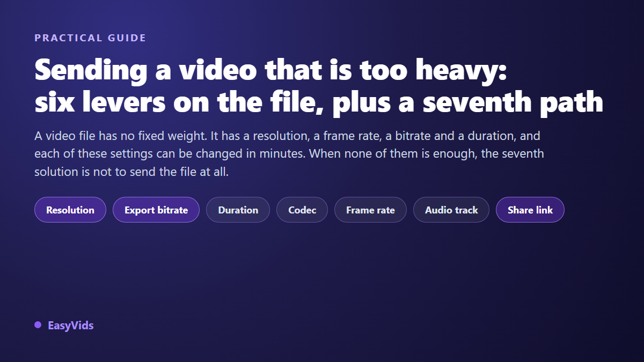Open the Export bitrate chip
This screenshot has height=362, width=644.
156,210
